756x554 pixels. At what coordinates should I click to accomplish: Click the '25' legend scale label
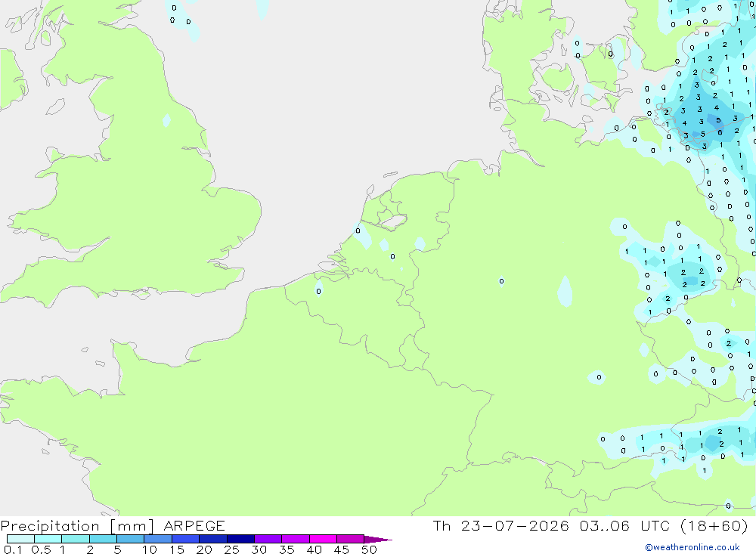231,549
